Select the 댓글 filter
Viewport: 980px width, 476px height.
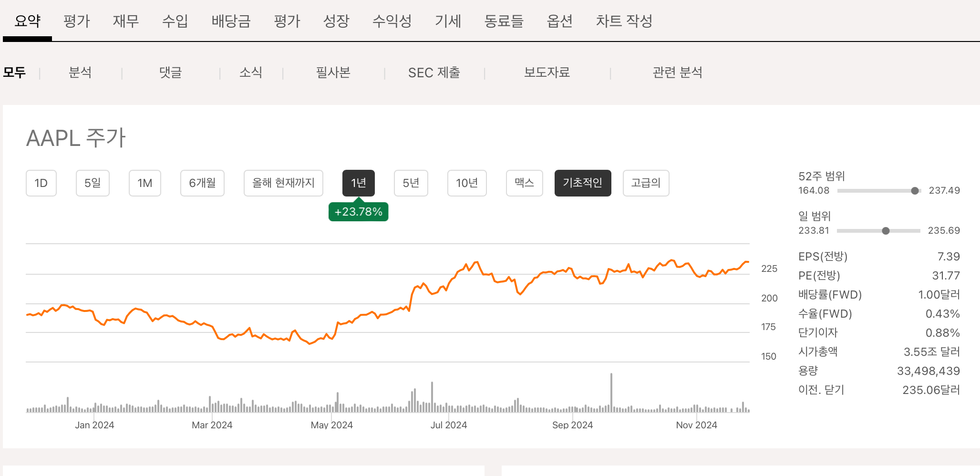pos(170,72)
